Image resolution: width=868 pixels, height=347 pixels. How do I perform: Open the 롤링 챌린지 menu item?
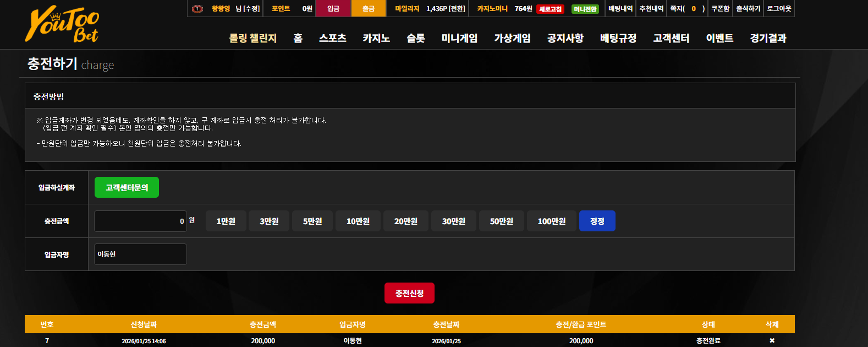click(x=253, y=38)
